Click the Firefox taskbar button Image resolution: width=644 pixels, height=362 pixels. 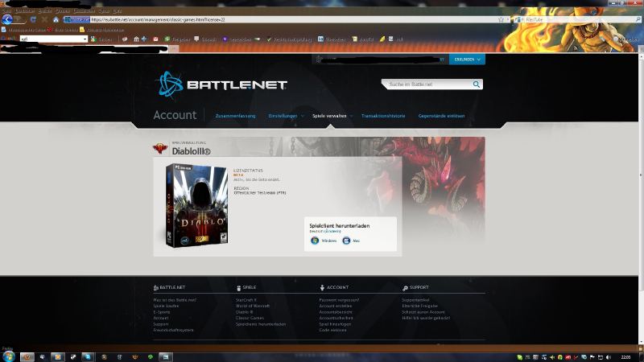tap(27, 356)
